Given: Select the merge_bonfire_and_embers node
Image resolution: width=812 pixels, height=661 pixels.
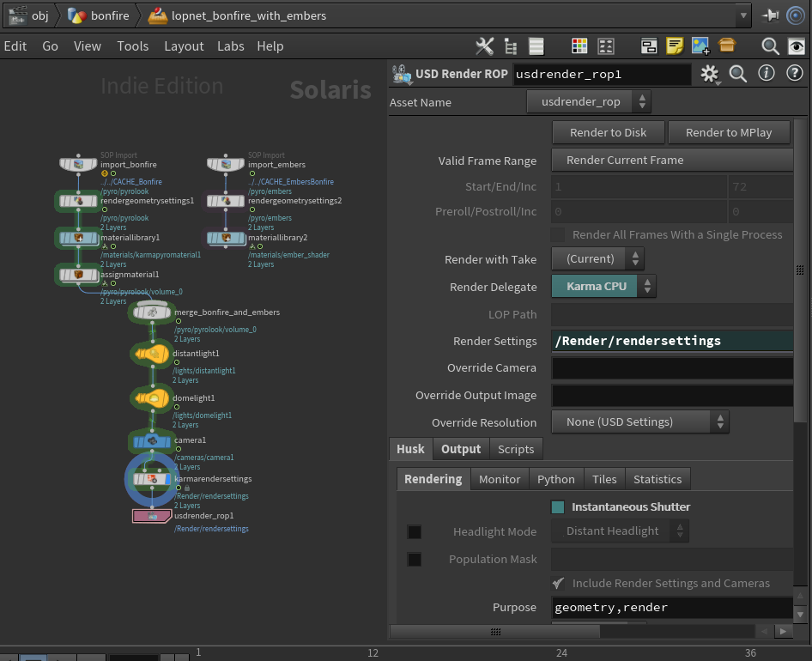Looking at the screenshot, I should [152, 312].
